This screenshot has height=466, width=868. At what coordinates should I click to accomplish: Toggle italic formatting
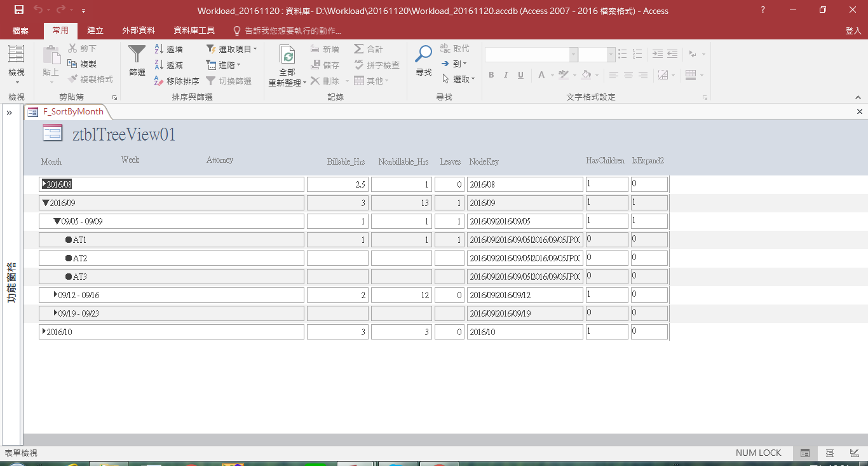click(x=505, y=75)
